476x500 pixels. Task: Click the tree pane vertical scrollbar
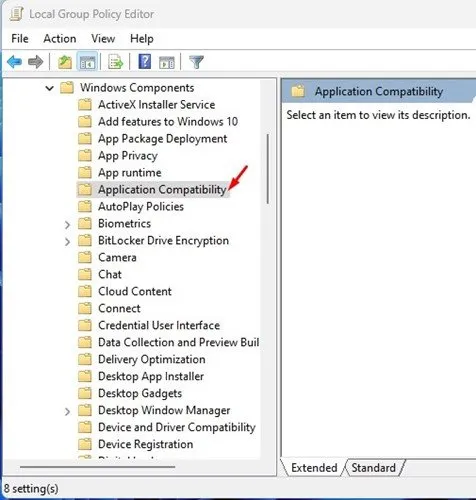[x=268, y=169]
